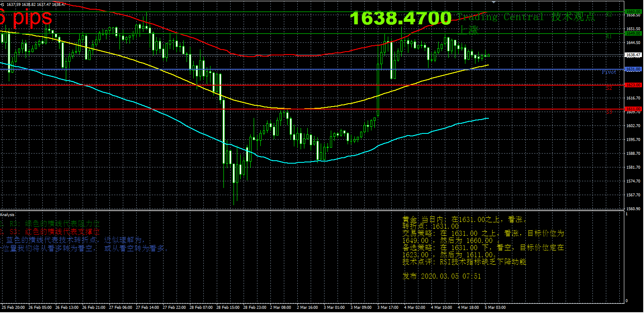This screenshot has width=644, height=313.
Task: Click the '黄金 当日内' analysis headline
Action: [465, 219]
